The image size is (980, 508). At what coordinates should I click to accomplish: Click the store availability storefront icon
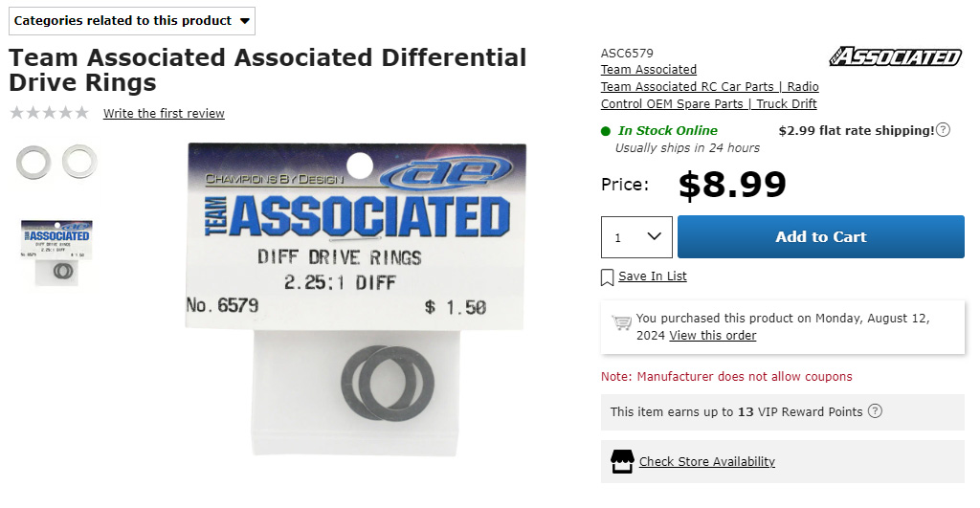622,462
